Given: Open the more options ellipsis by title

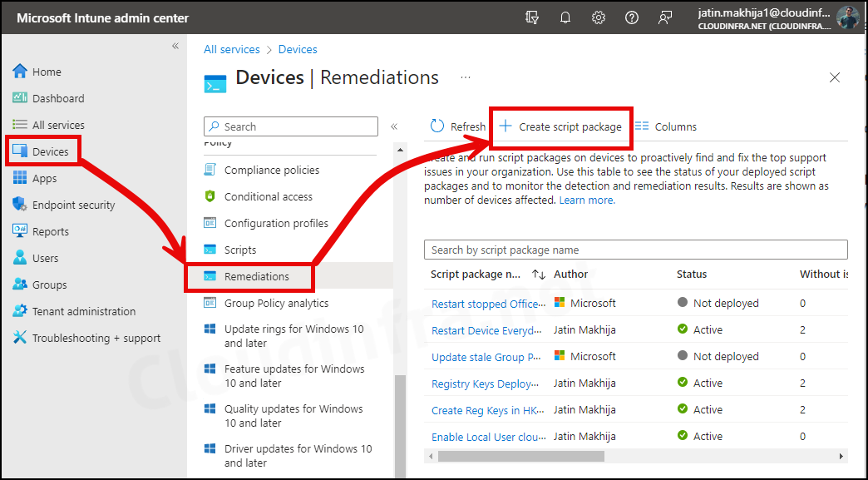Looking at the screenshot, I should click(x=466, y=77).
